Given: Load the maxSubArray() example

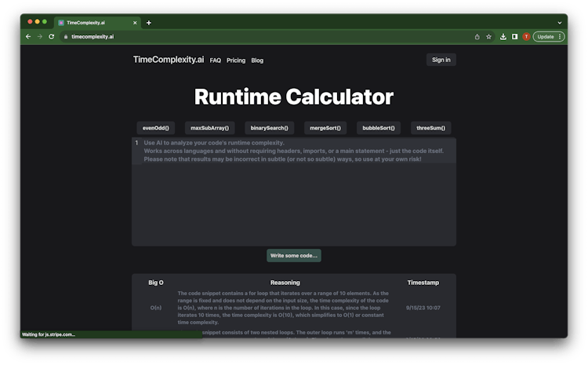Looking at the screenshot, I should (x=209, y=128).
